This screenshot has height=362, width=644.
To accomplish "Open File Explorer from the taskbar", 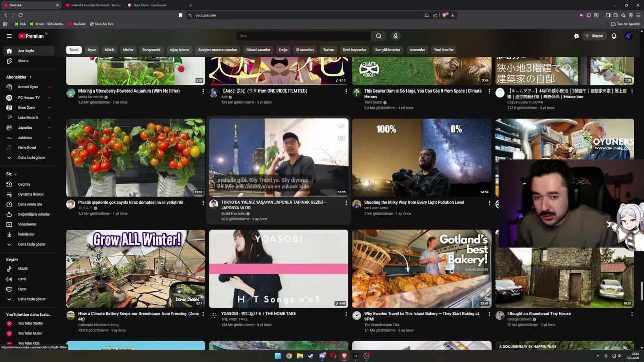I will click(300, 356).
